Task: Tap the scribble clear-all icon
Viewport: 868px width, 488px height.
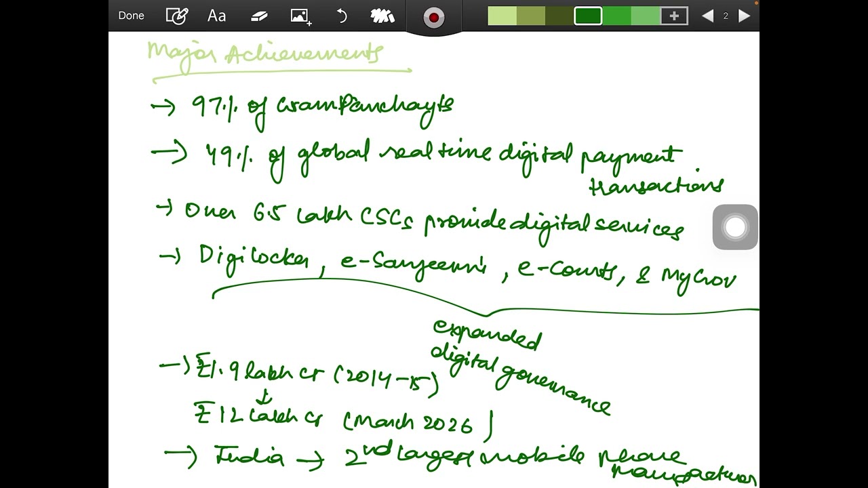Action: coord(382,16)
